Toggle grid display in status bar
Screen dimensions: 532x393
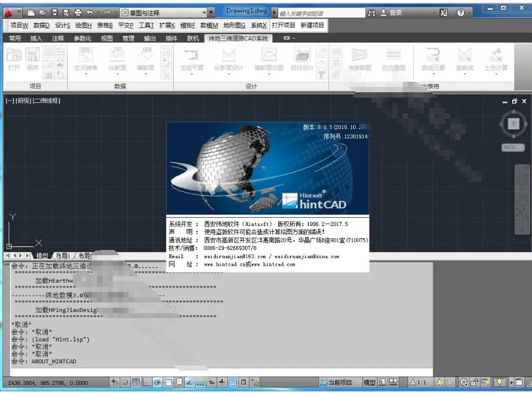click(x=136, y=382)
